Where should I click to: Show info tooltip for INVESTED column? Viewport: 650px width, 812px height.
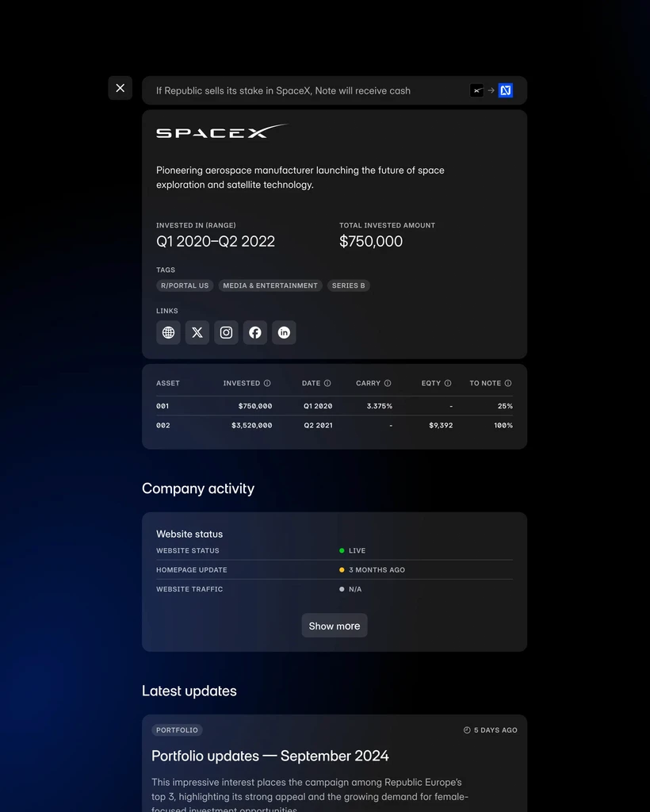pyautogui.click(x=267, y=383)
